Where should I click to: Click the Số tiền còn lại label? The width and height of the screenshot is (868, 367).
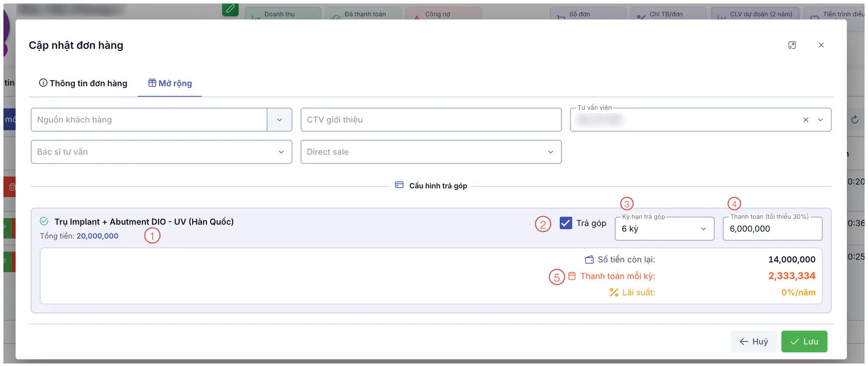click(627, 260)
